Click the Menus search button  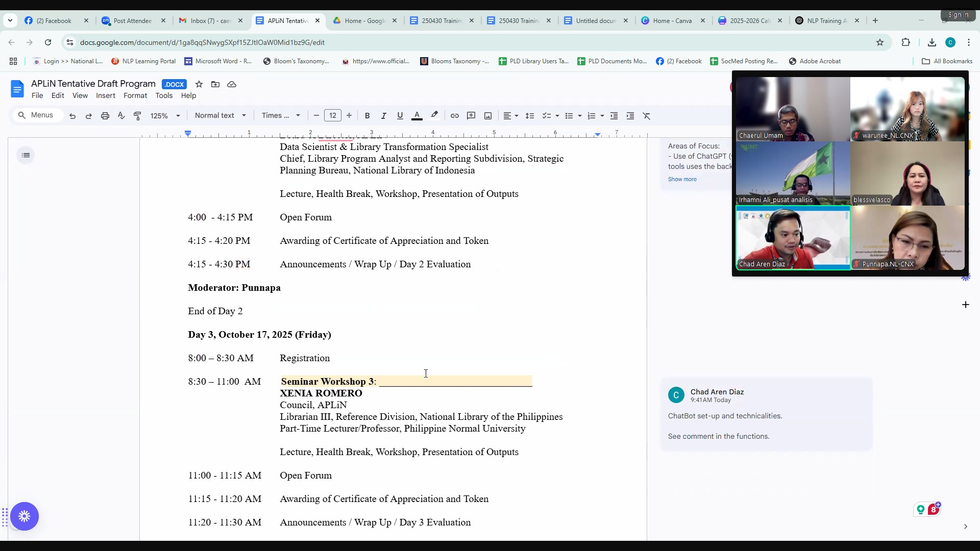(36, 115)
